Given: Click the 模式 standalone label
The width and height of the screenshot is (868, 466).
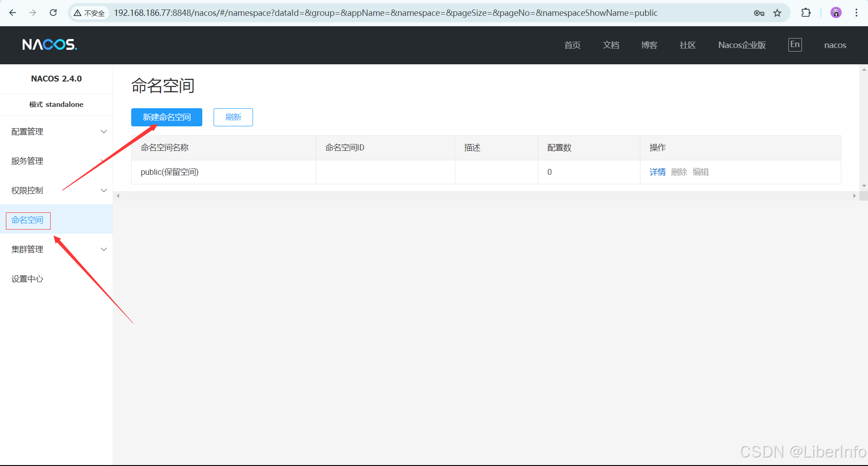Looking at the screenshot, I should (57, 105).
